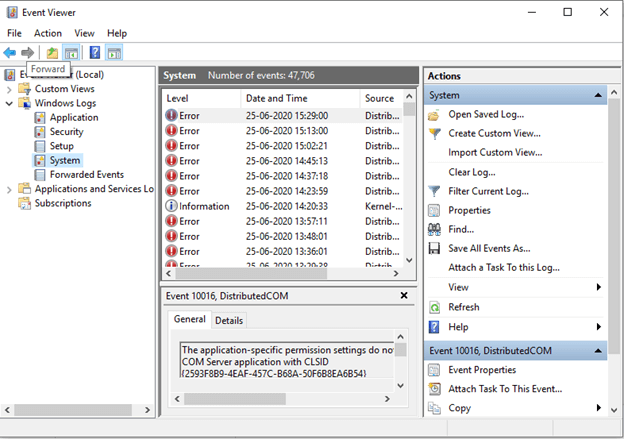The width and height of the screenshot is (624, 439).
Task: Click the Security log icon in tree
Action: tap(40, 132)
